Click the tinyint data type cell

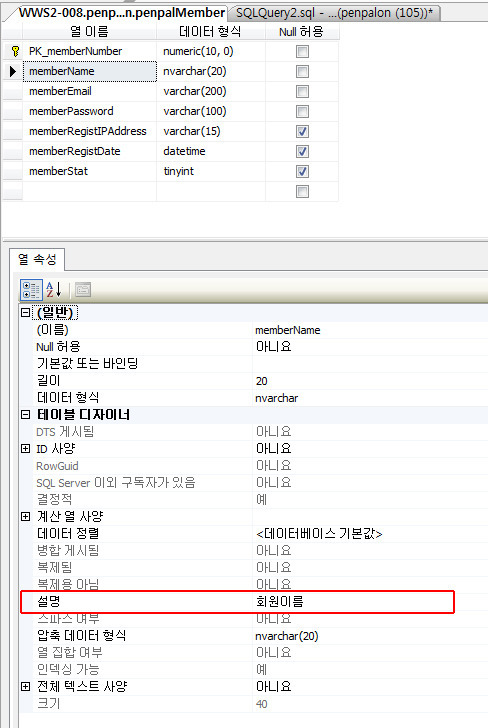coord(211,171)
